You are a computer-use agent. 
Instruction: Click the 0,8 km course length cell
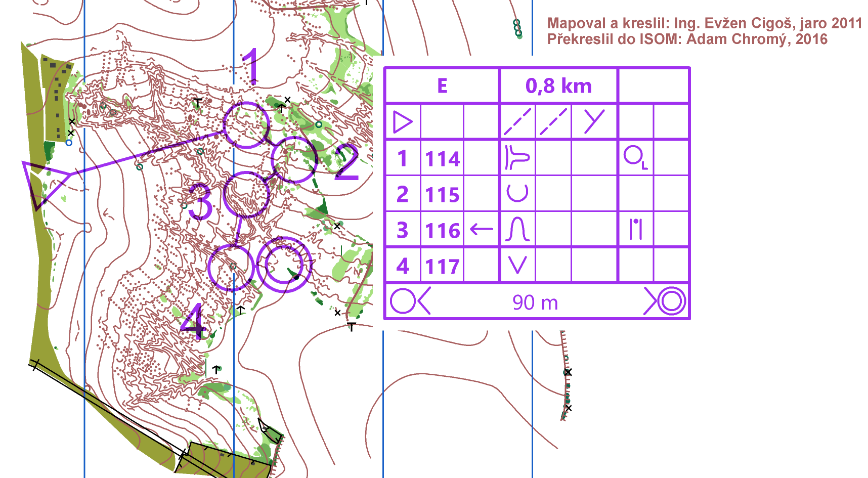pyautogui.click(x=558, y=86)
